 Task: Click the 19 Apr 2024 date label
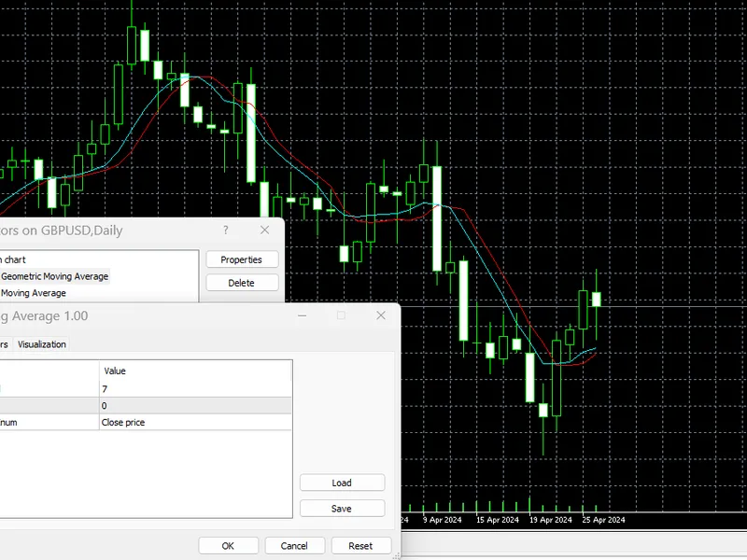551,520
